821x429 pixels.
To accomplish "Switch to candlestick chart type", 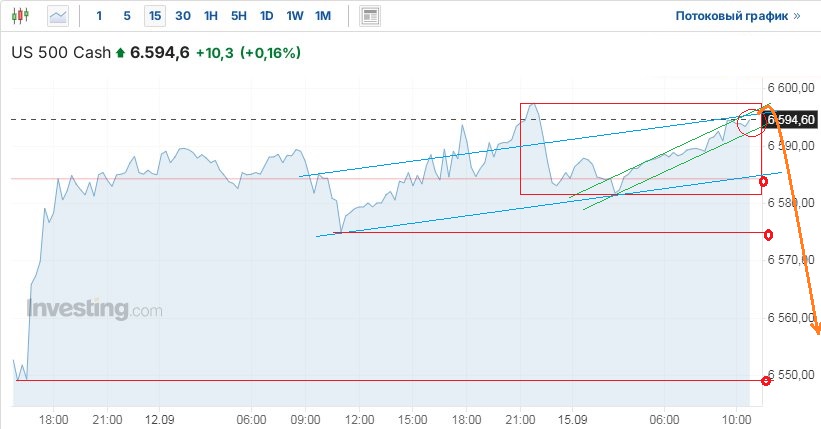I will tap(22, 16).
